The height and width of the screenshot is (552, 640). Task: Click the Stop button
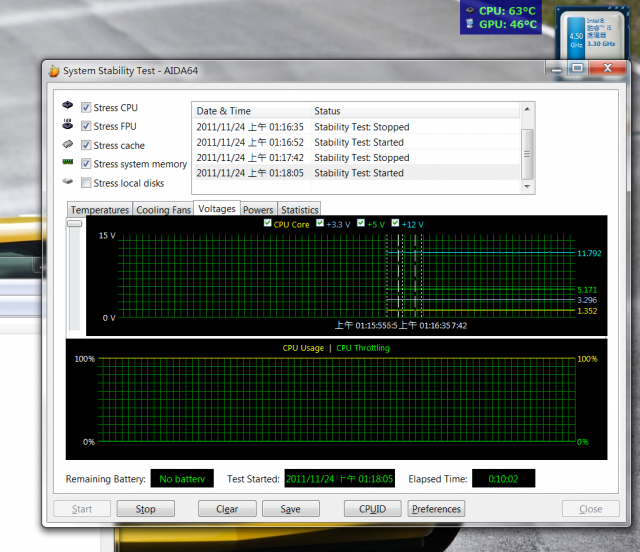point(146,509)
